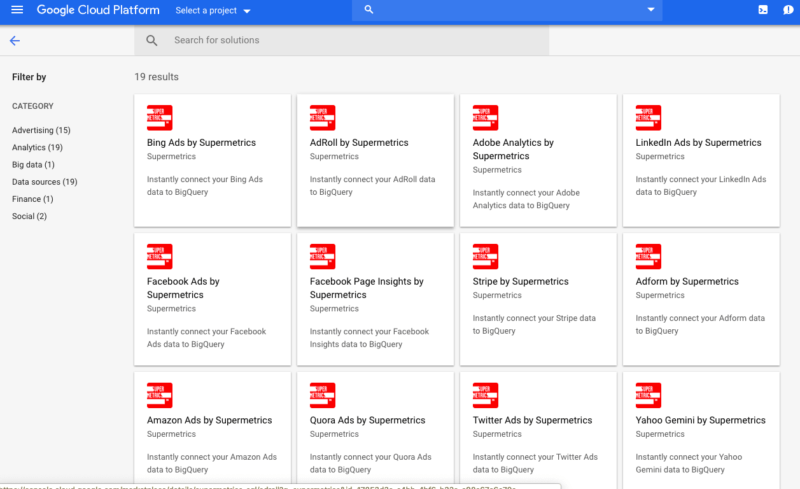Open Bing Ads by Supermetrics title
The height and width of the screenshot is (489, 800).
(202, 143)
